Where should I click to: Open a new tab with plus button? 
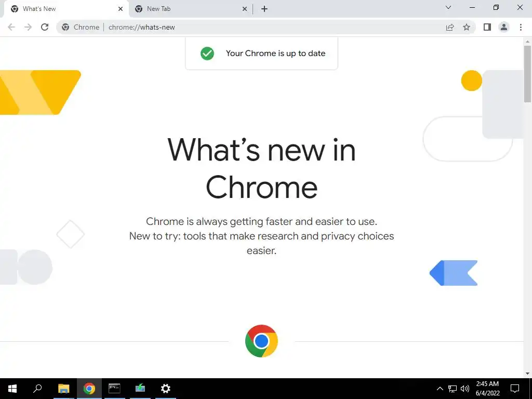(264, 9)
